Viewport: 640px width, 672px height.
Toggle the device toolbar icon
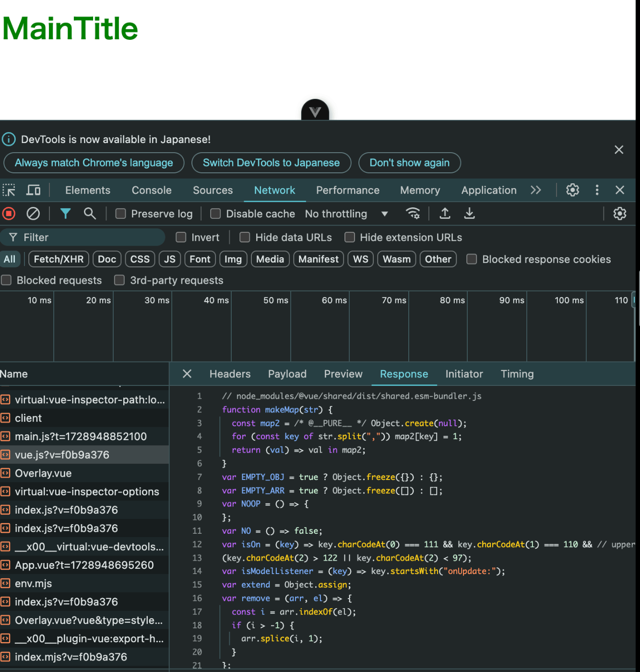(x=33, y=190)
